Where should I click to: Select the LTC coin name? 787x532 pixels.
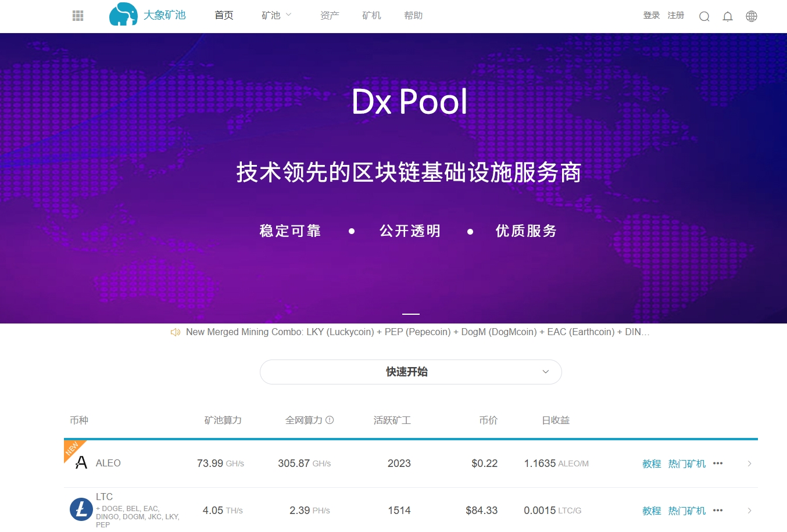(105, 497)
